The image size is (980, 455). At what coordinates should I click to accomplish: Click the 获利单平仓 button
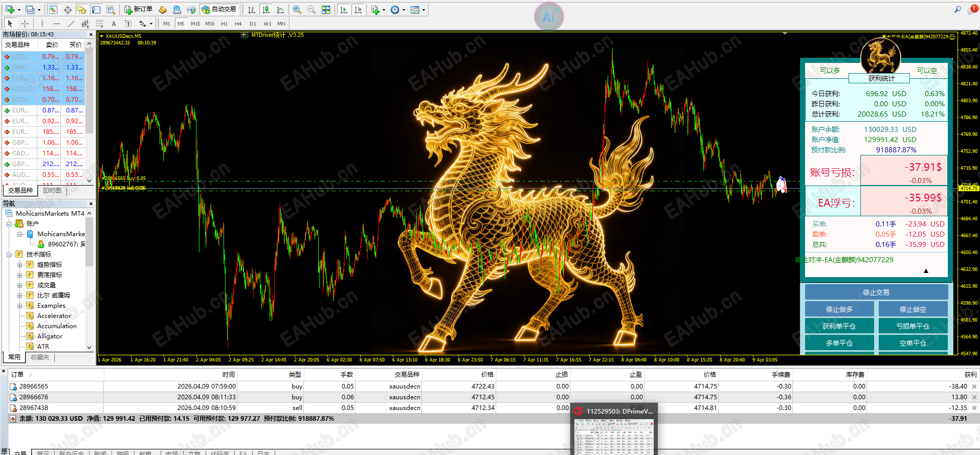click(x=839, y=326)
